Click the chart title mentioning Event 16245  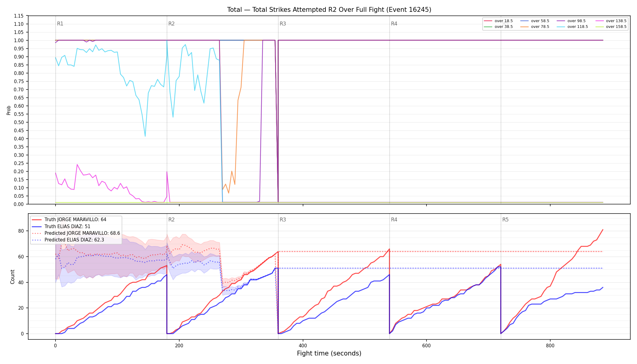[x=329, y=10]
